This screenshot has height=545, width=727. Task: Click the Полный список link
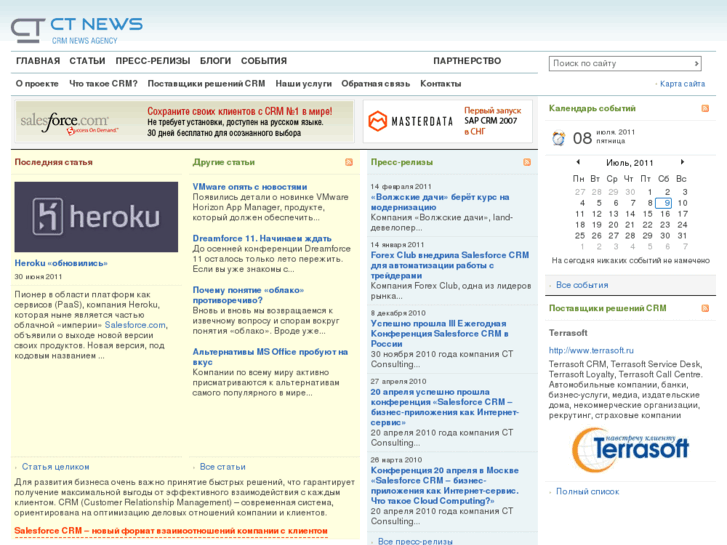[587, 491]
